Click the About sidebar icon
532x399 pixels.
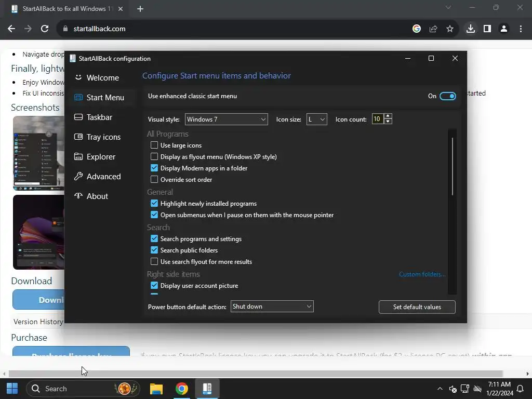tap(78, 196)
